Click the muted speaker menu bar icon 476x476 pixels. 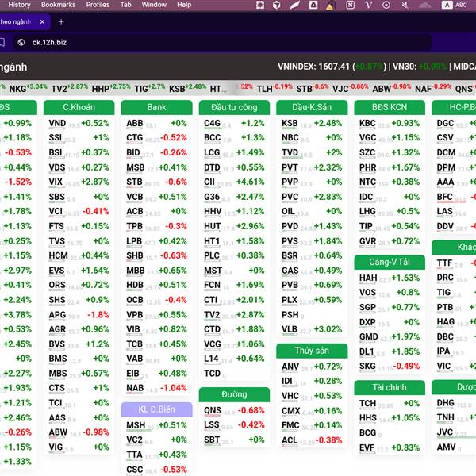tap(405, 5)
